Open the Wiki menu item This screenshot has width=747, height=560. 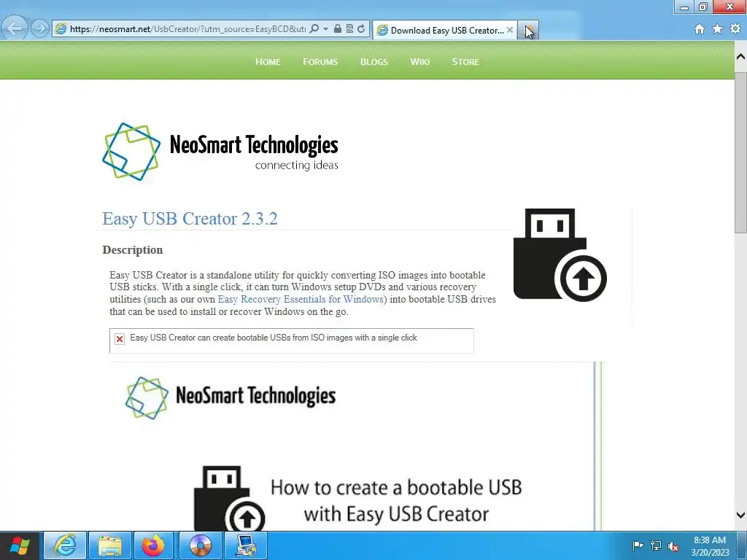(x=419, y=62)
